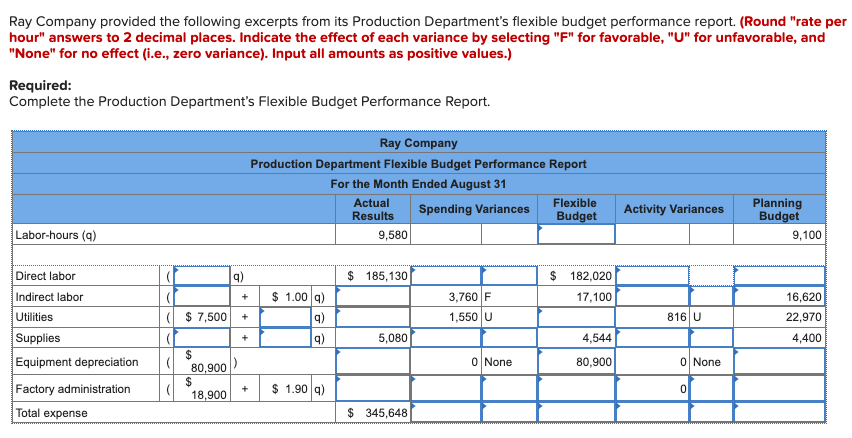852x438 pixels.
Task: Click the Utilities spending variance 1,550
Action: click(463, 317)
